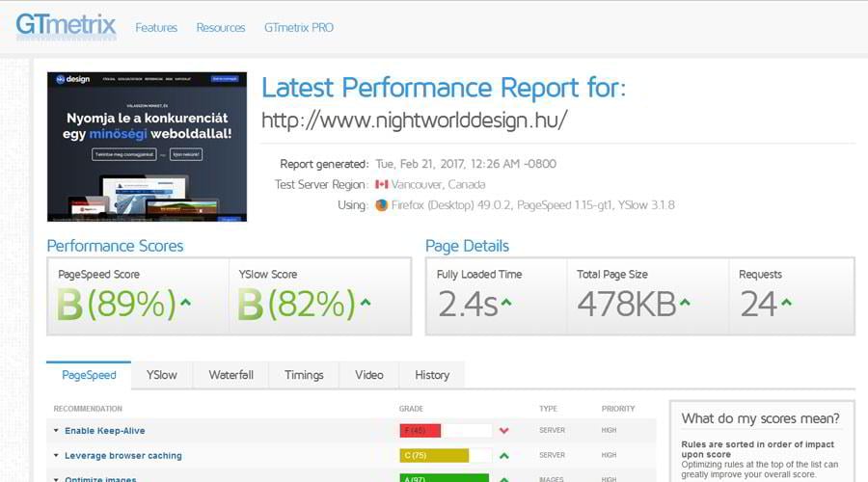Click the Fully Loaded Time up arrow

pos(506,303)
